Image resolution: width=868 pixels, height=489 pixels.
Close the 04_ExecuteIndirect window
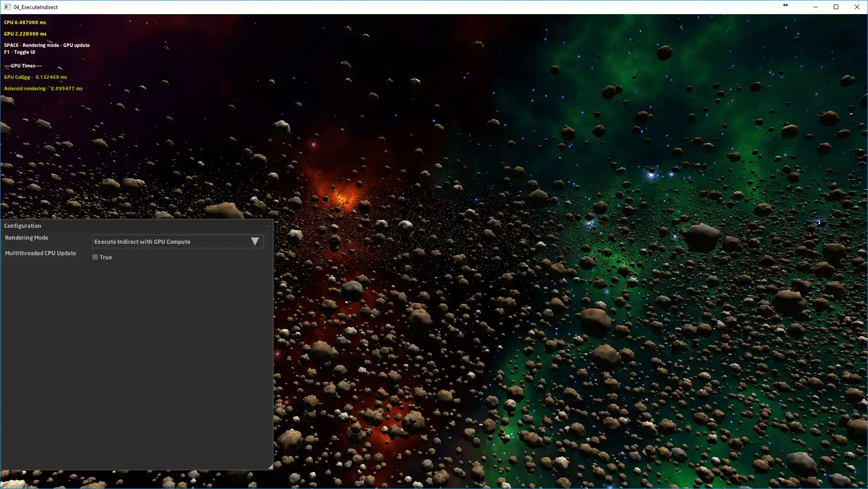click(x=857, y=7)
